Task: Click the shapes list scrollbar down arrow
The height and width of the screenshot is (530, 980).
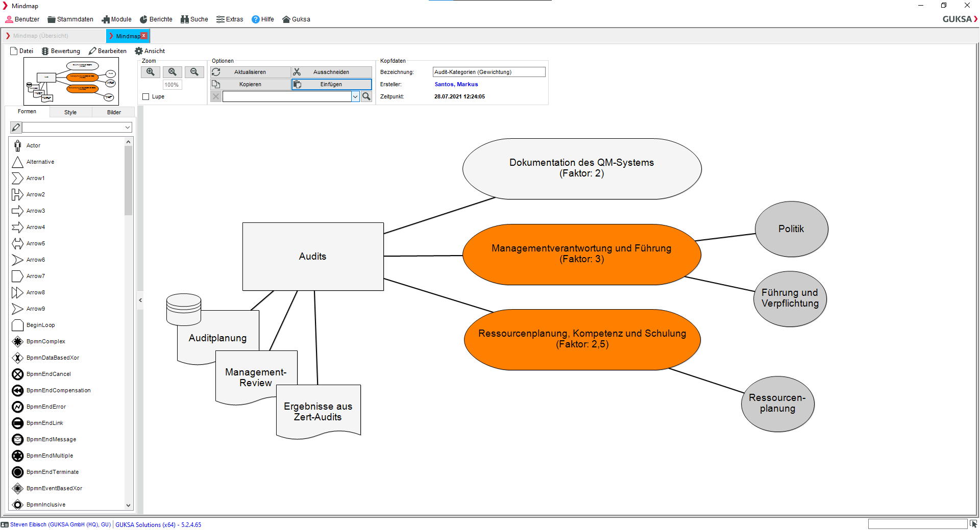Action: point(128,506)
